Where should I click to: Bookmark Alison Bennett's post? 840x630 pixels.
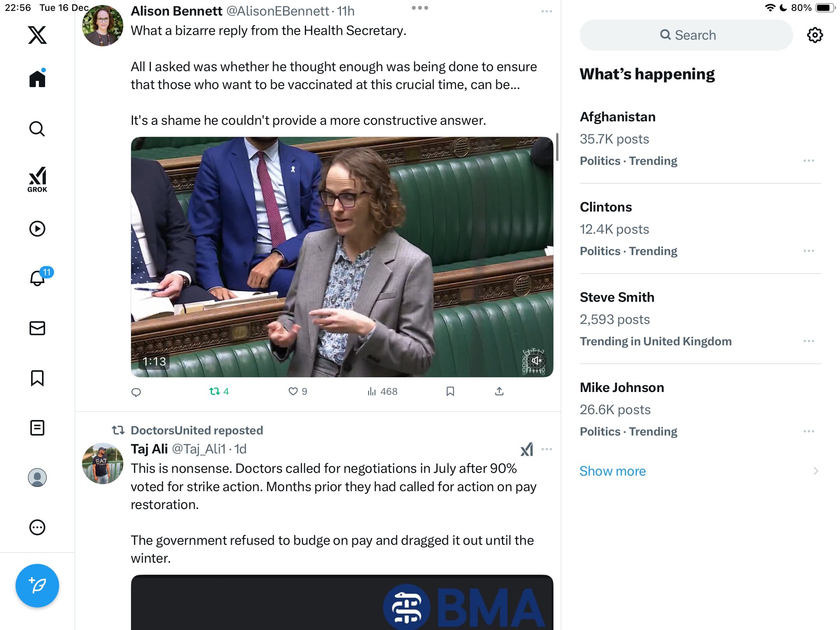click(450, 391)
